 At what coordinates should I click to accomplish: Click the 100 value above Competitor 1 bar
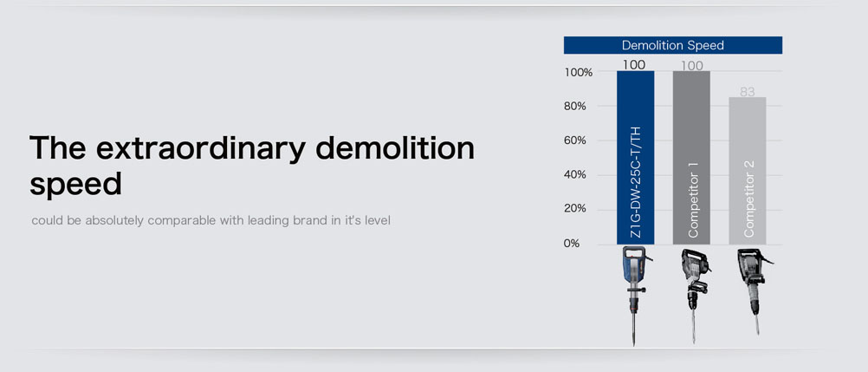pos(692,66)
